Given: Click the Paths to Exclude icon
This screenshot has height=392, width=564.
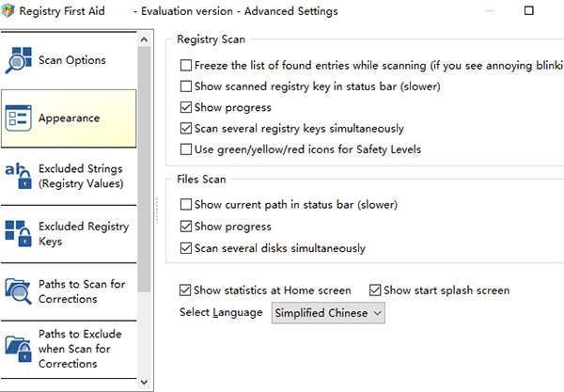Looking at the screenshot, I should click(x=19, y=349).
